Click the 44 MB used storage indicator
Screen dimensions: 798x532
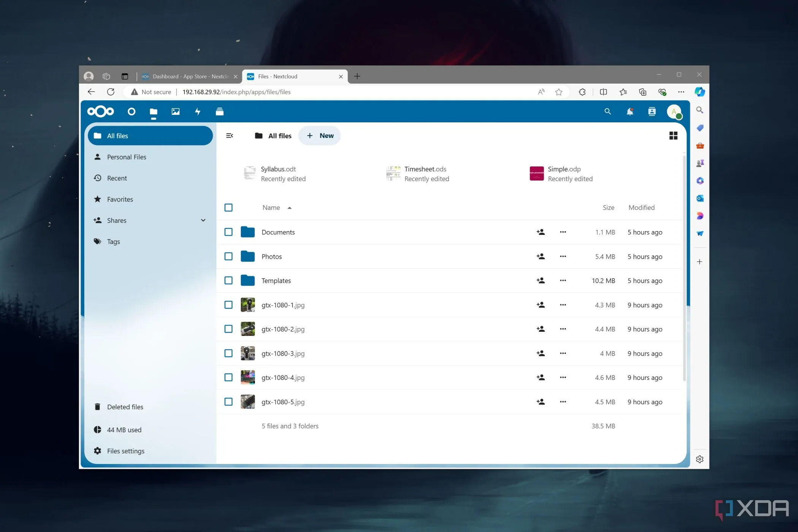click(150, 430)
